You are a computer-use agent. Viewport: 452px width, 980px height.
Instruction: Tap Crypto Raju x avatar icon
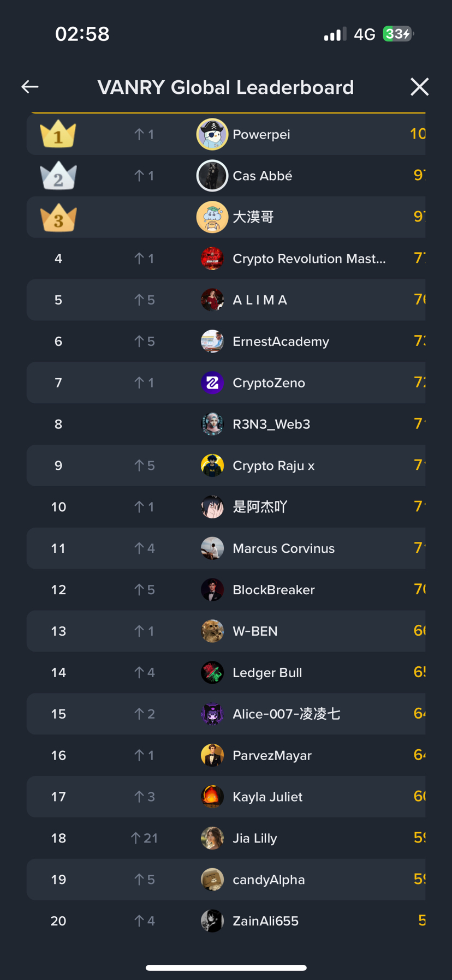click(x=212, y=465)
